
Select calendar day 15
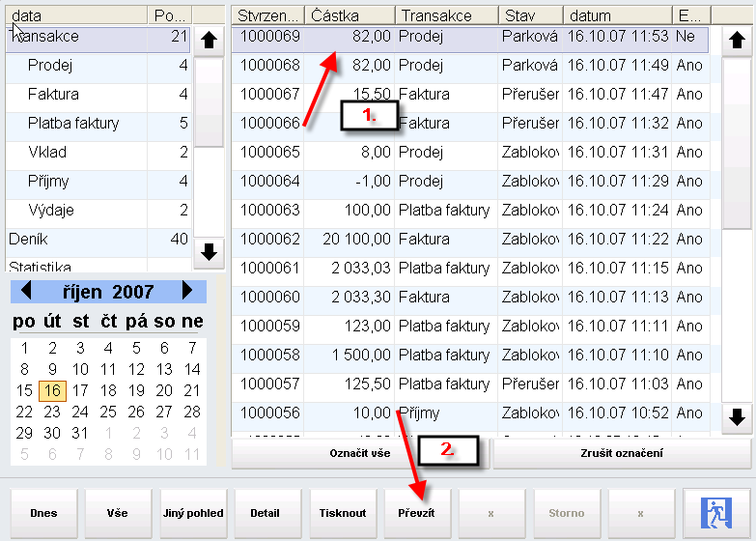[x=24, y=390]
